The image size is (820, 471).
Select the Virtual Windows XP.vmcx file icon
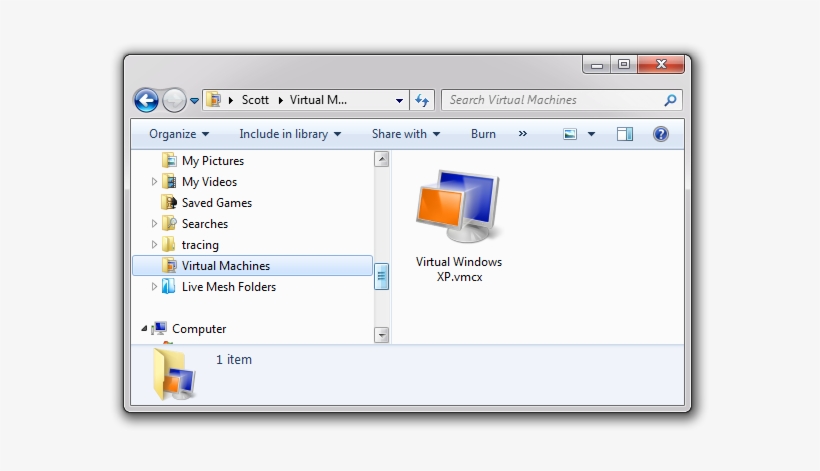459,206
